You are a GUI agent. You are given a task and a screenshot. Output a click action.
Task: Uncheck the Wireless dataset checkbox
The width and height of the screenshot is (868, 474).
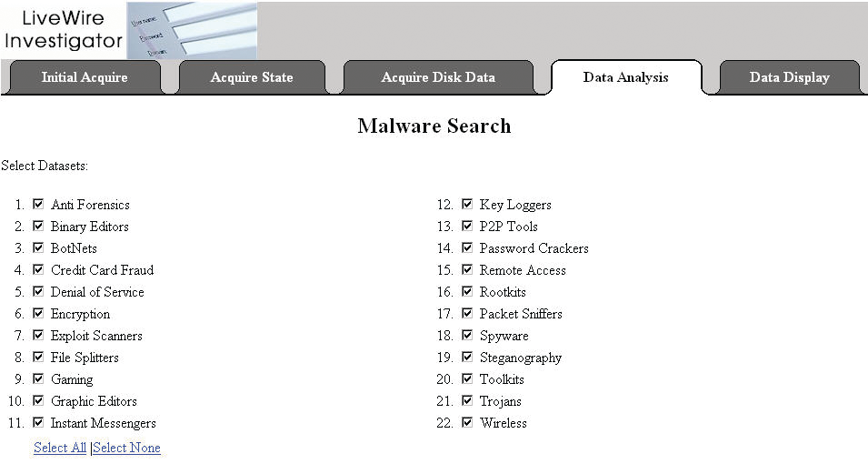[x=467, y=422]
